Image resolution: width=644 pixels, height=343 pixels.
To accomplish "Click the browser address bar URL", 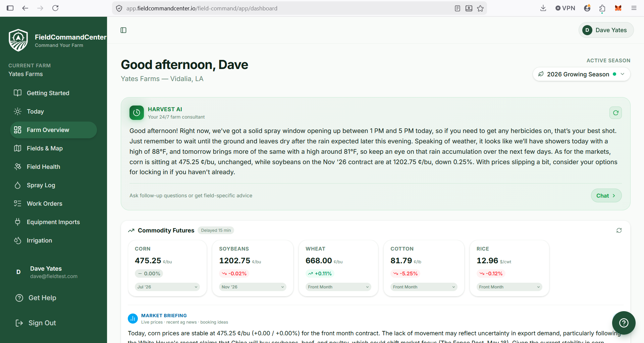I will point(202,8).
